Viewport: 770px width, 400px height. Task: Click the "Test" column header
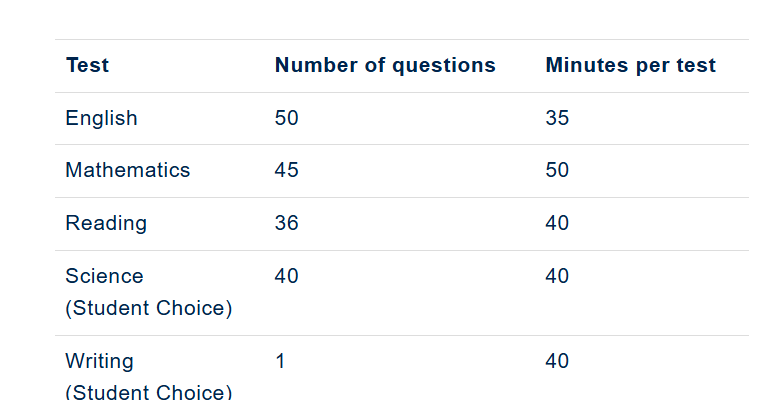tap(87, 66)
